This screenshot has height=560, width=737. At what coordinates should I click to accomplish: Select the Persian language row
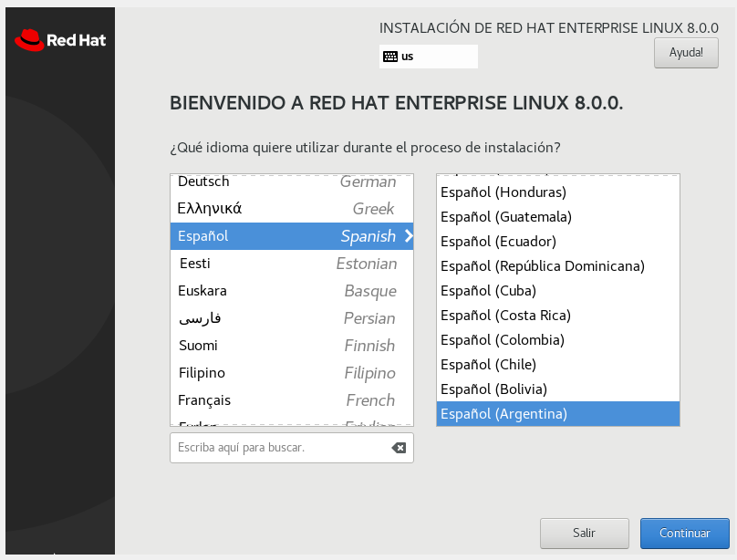(291, 318)
